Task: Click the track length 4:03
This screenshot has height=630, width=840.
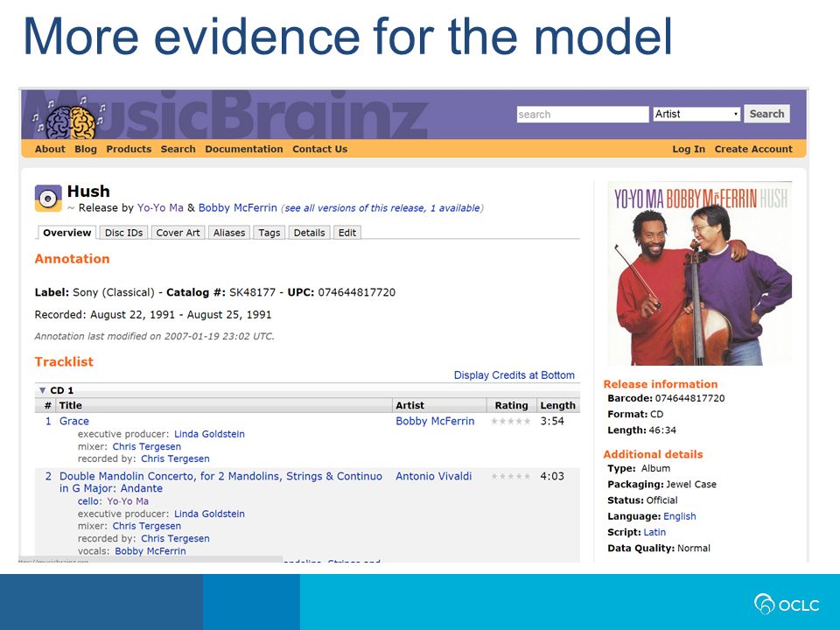Action: (x=552, y=476)
